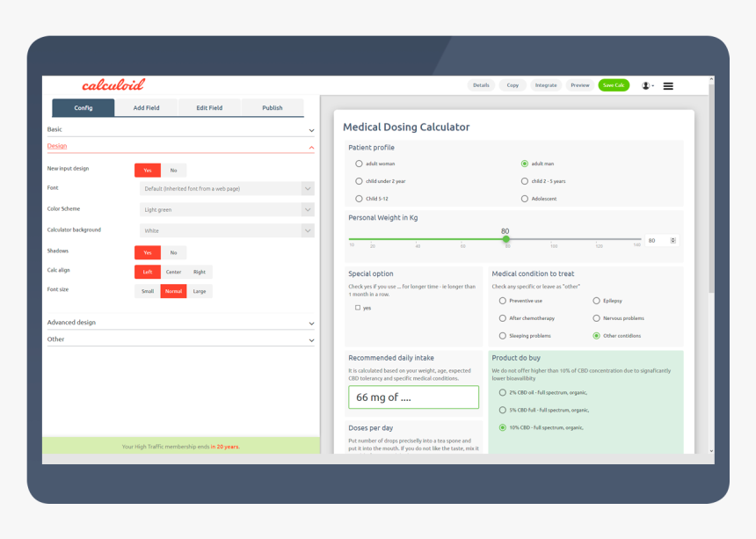This screenshot has width=756, height=539.
Task: Set Shadows to Yes
Action: tap(148, 252)
